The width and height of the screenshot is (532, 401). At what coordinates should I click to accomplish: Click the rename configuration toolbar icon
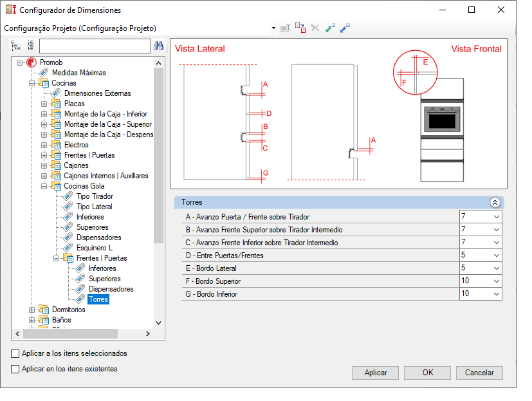point(286,28)
